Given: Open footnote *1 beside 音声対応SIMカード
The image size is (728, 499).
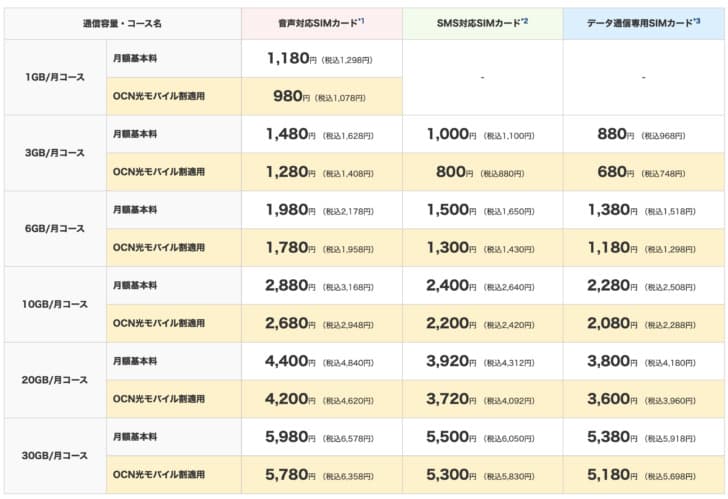Looking at the screenshot, I should 361,20.
